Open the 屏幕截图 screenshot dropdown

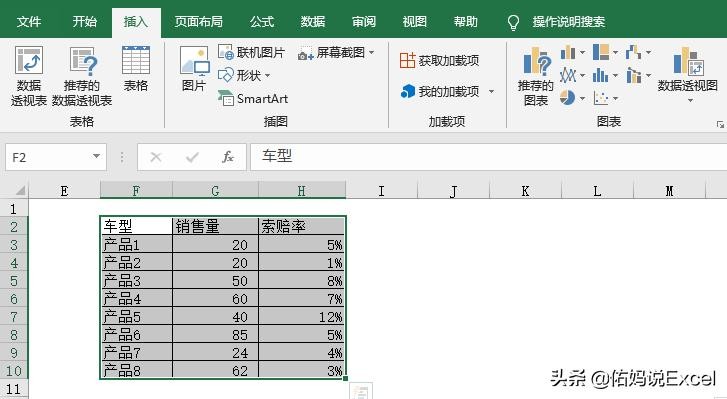[x=336, y=53]
